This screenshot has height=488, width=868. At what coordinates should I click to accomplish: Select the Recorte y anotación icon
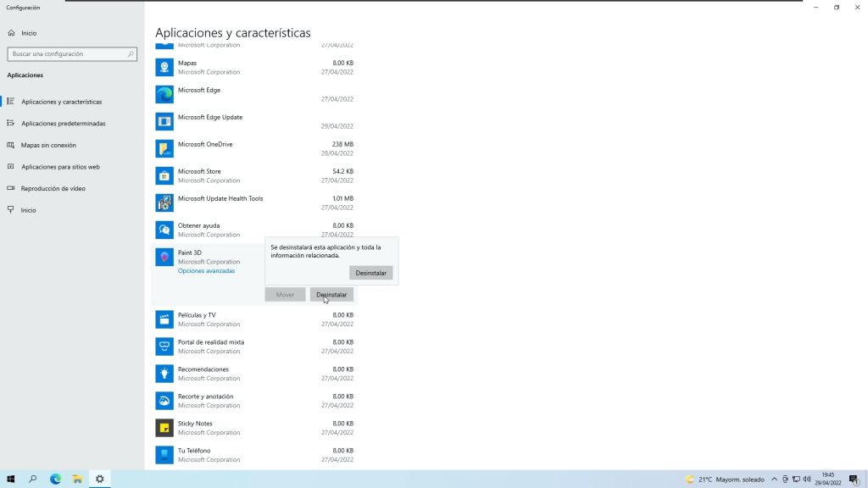(164, 401)
